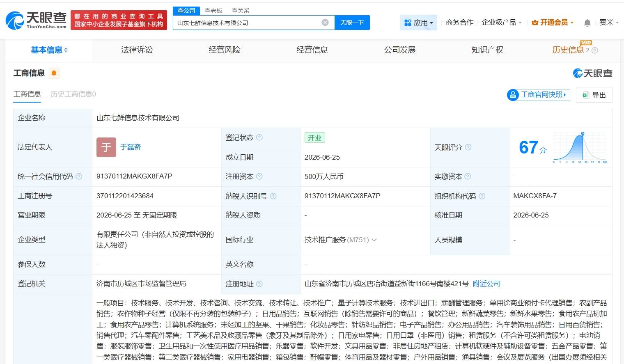Expand the 开通会员 dropdown
Screen dimensions: 624x364
[553, 23]
